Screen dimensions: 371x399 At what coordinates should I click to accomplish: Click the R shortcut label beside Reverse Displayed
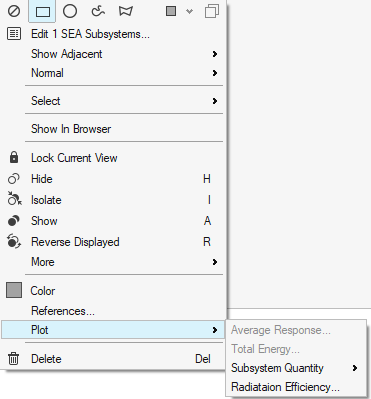coord(207,242)
